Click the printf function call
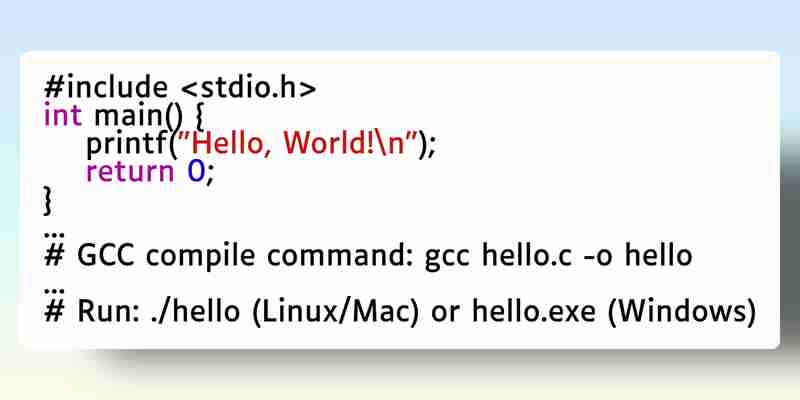 coord(128,145)
